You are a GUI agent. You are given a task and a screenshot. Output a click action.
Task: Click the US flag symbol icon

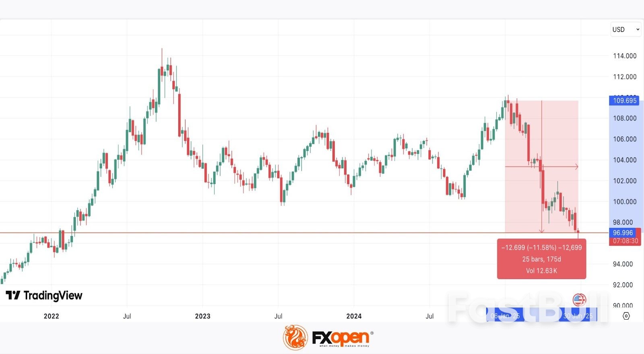(x=578, y=300)
